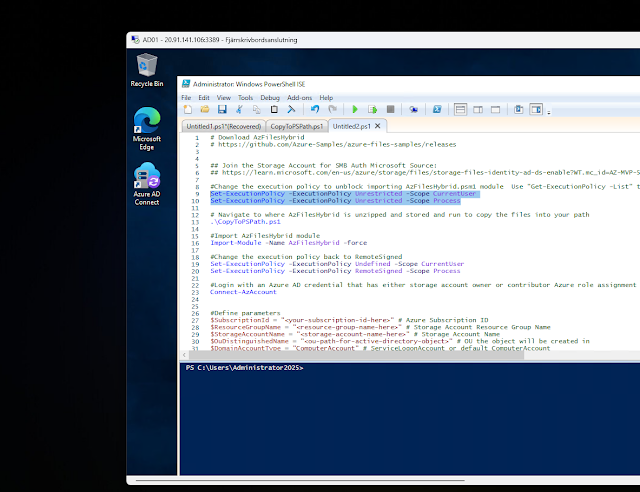The height and width of the screenshot is (492, 640).
Task: Open the View menu
Action: (224, 98)
